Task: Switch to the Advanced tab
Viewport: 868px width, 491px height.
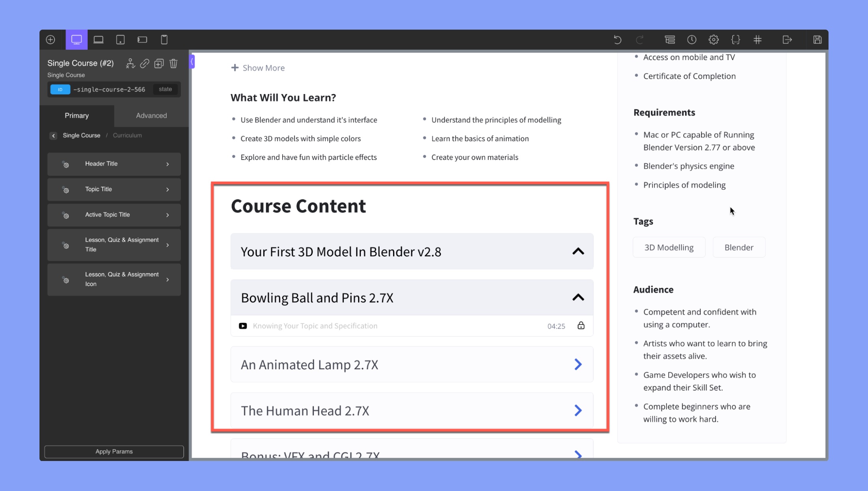Action: point(151,115)
